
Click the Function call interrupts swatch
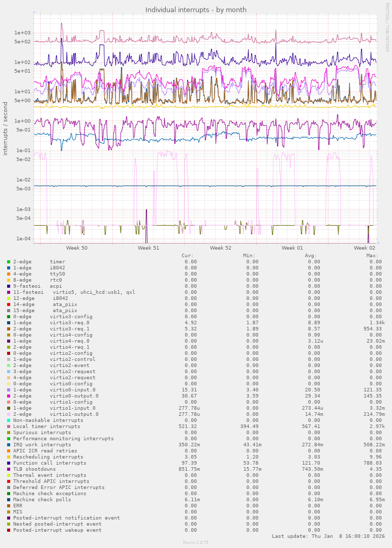(9, 463)
